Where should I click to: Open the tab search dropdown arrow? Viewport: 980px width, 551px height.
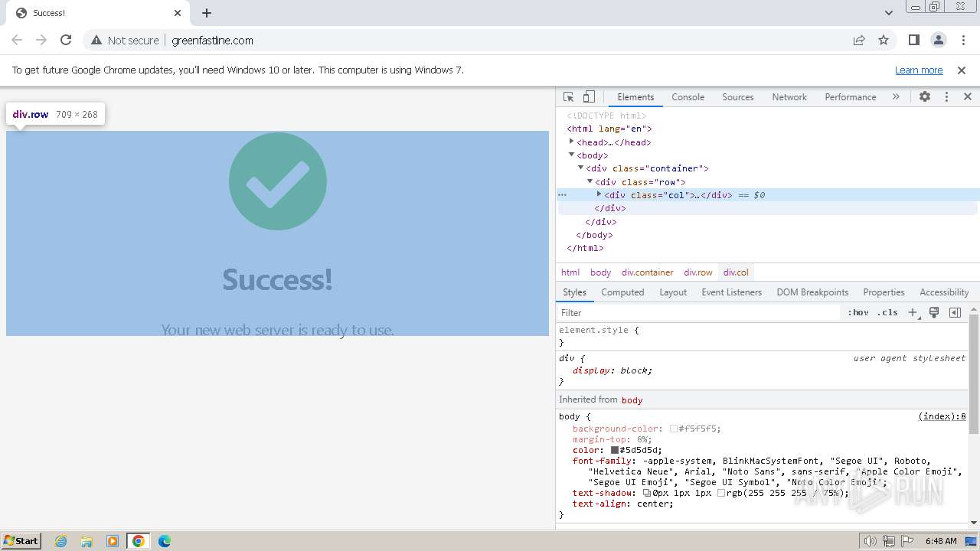pos(888,12)
